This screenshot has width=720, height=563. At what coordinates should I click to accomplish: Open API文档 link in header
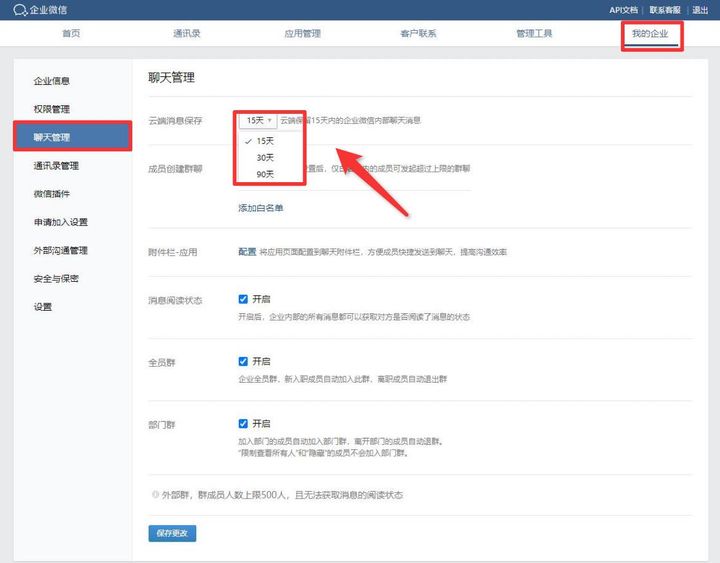(623, 10)
